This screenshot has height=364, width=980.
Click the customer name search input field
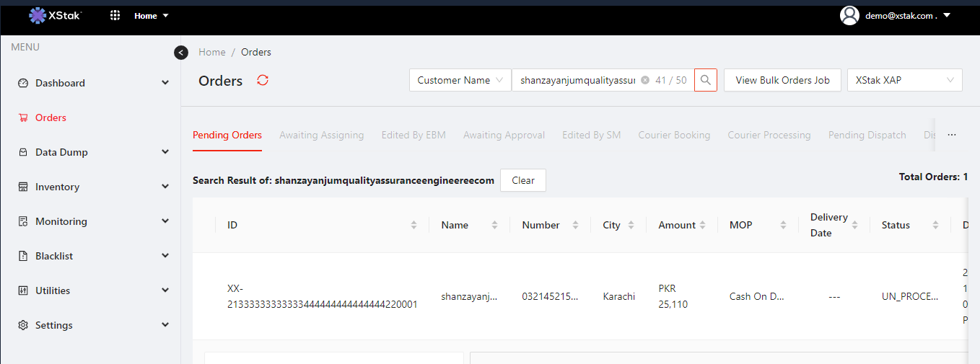coord(577,81)
